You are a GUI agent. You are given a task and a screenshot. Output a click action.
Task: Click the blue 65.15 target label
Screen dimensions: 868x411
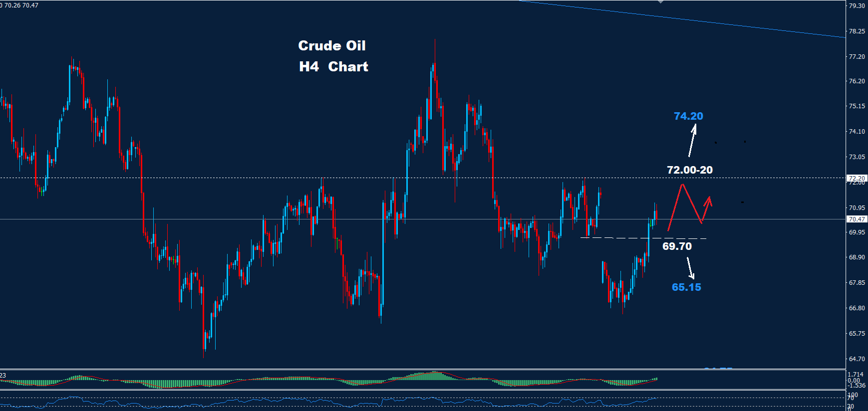(686, 287)
